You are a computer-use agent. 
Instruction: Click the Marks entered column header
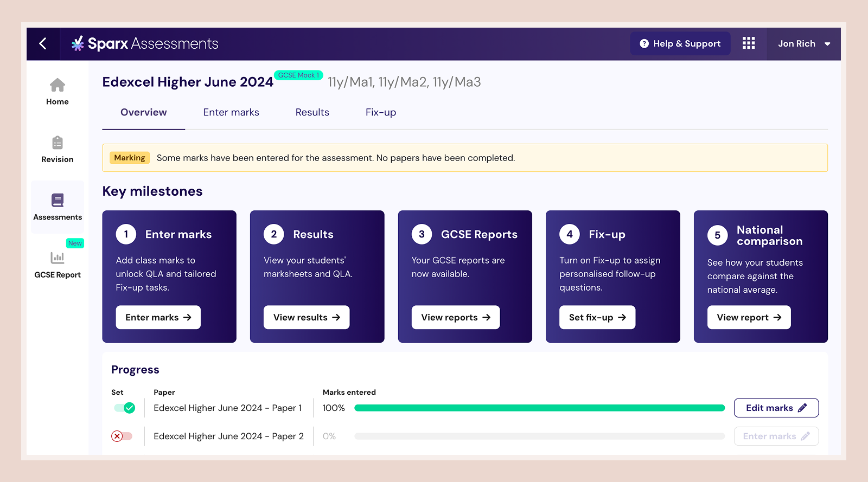[349, 392]
